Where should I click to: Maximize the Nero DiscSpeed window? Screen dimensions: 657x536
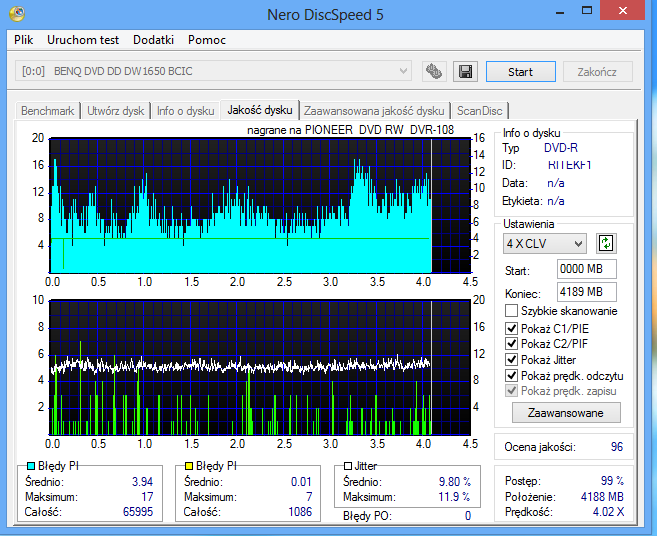tap(587, 11)
